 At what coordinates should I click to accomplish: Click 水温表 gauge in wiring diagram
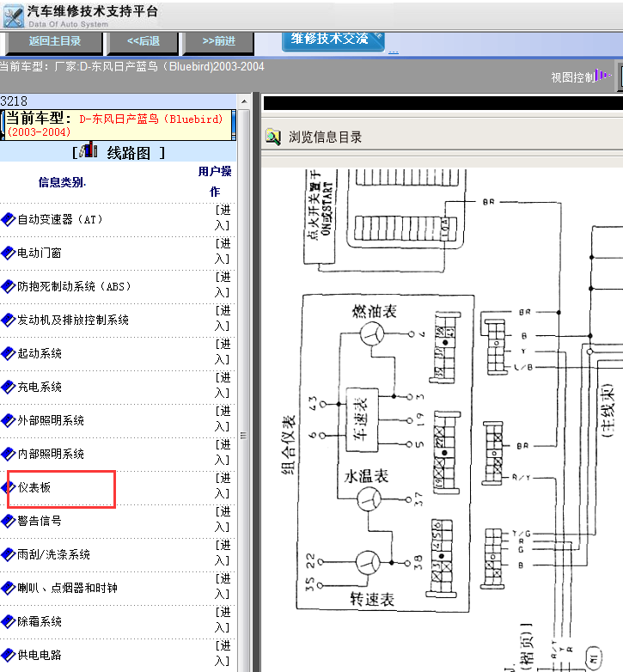(369, 500)
